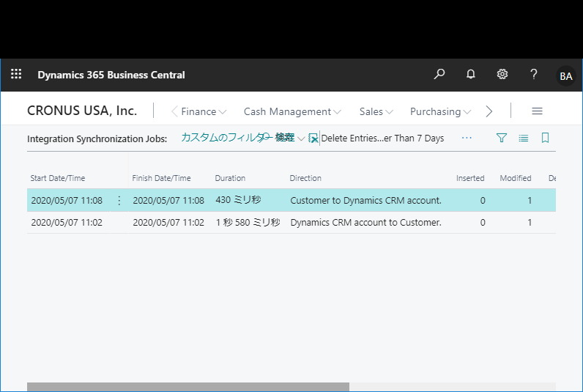The height and width of the screenshot is (392, 583).
Task: Open the BA user account avatar
Action: click(566, 76)
